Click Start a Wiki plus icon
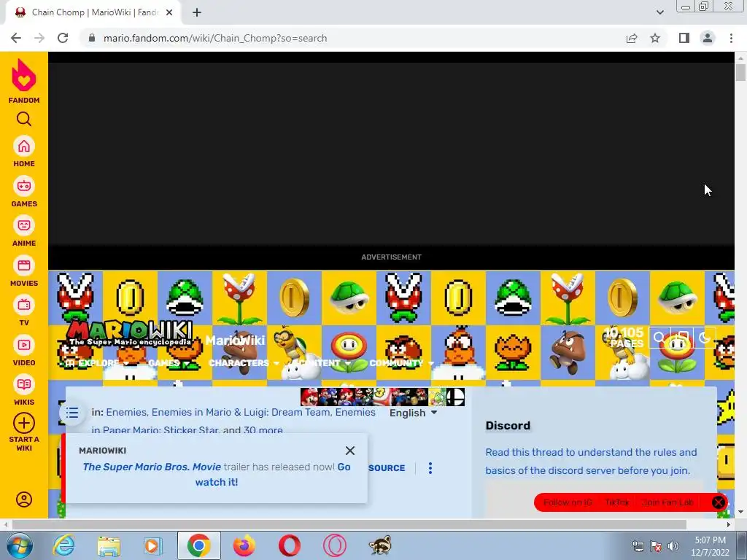This screenshot has height=560, width=747. (x=24, y=423)
